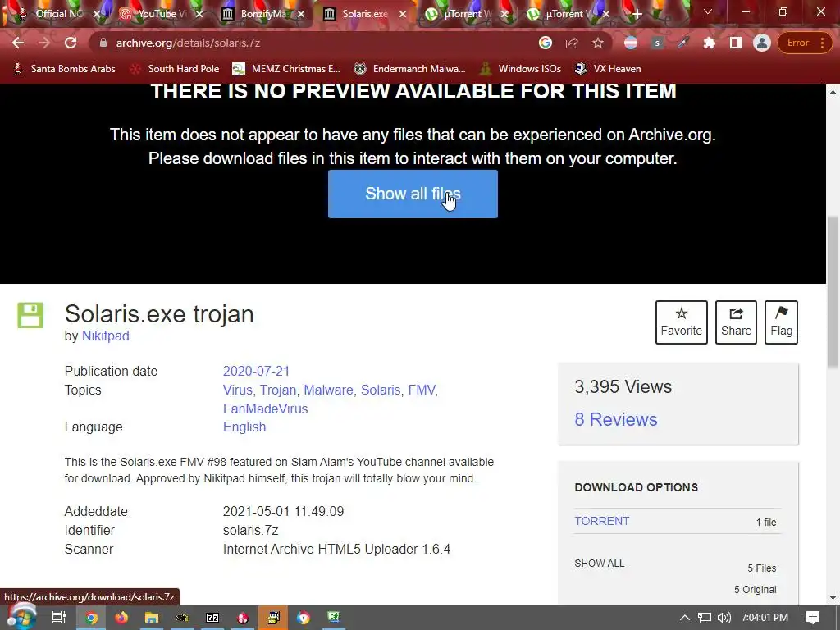
Task: Open the Action Center notifications
Action: point(813,618)
